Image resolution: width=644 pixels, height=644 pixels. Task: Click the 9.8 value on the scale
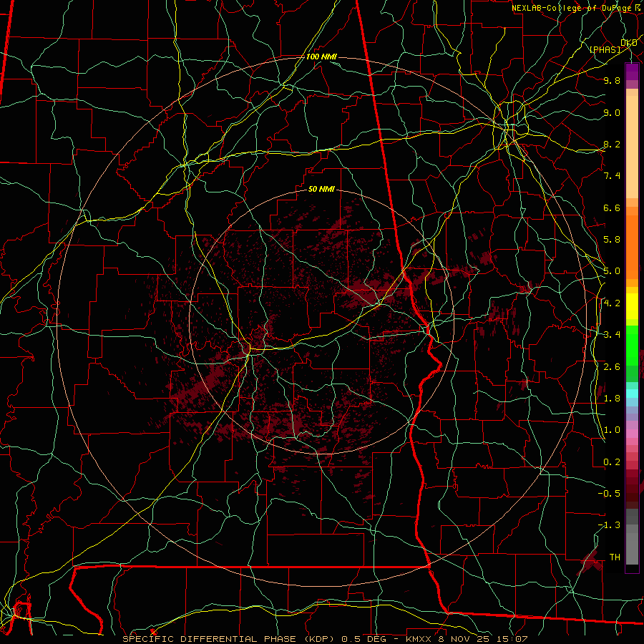(612, 80)
